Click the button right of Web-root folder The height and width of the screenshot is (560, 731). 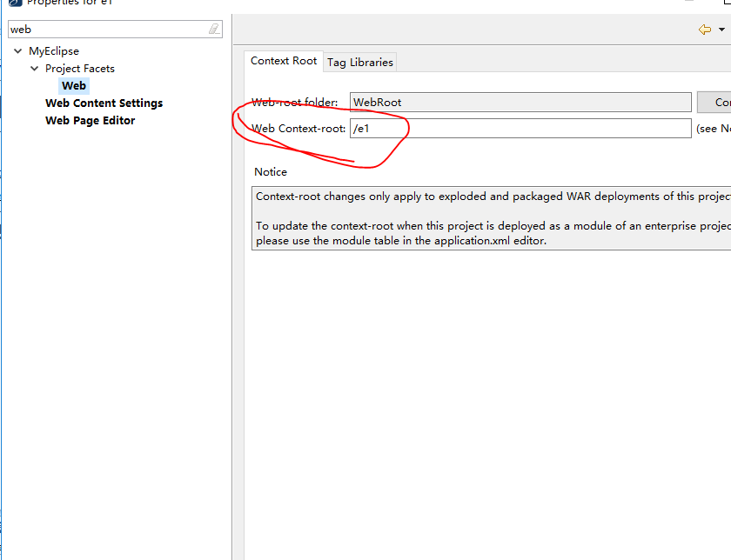pos(714,102)
